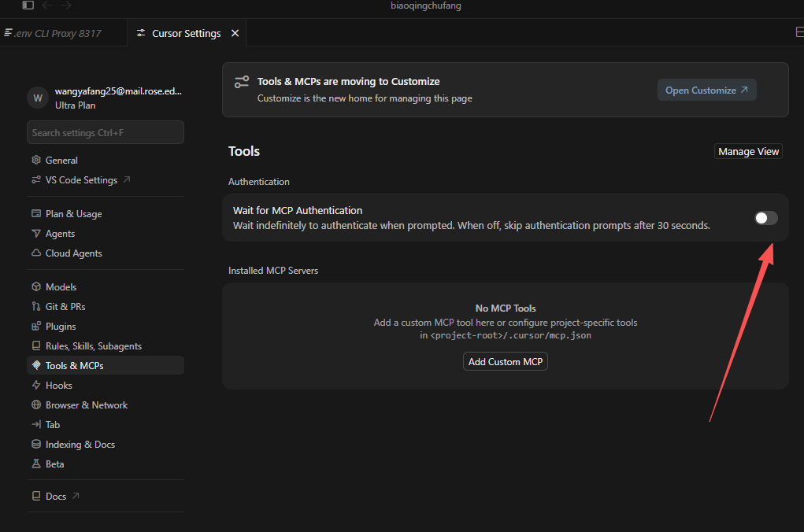Click the Installed MCP Servers heading

click(x=273, y=271)
